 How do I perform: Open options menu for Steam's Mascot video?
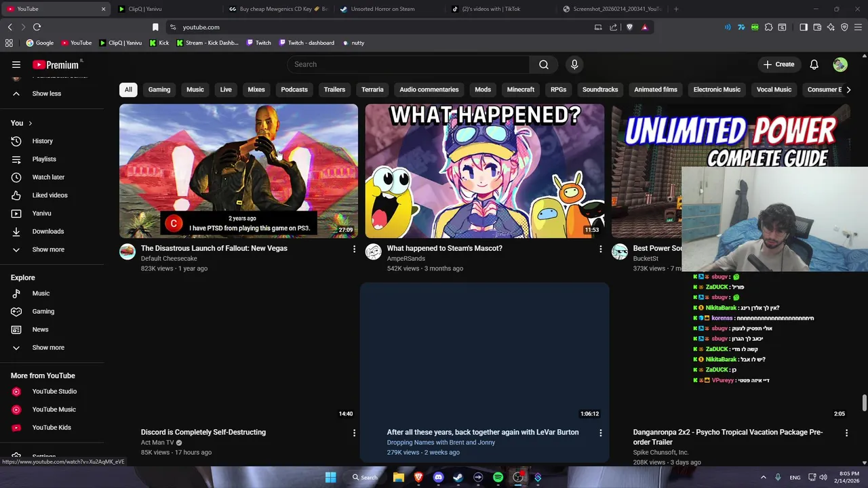(x=600, y=249)
